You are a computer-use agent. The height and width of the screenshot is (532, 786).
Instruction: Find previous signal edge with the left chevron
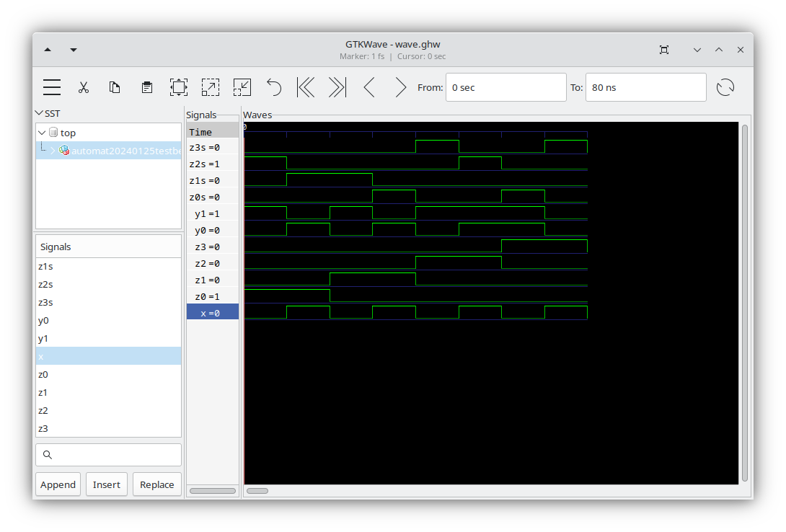368,87
